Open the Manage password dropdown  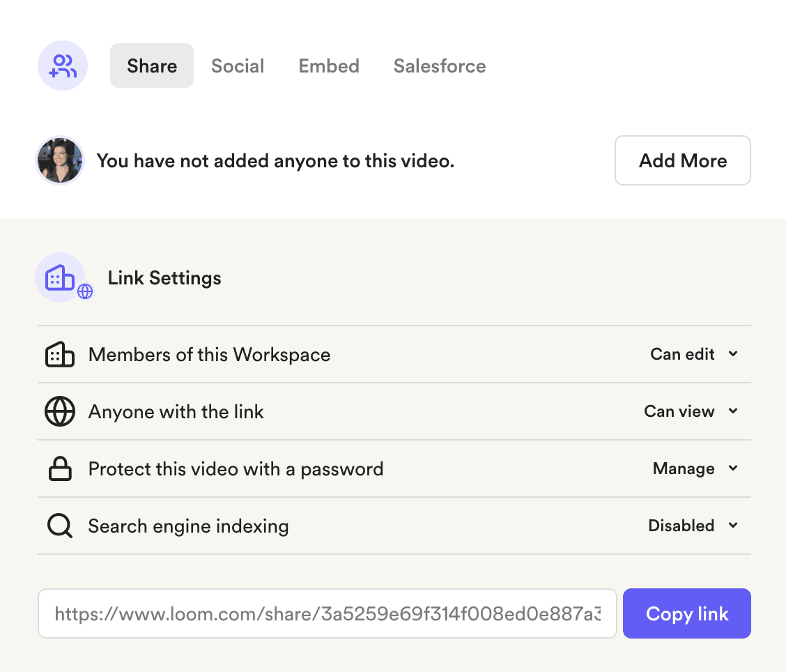pos(694,468)
